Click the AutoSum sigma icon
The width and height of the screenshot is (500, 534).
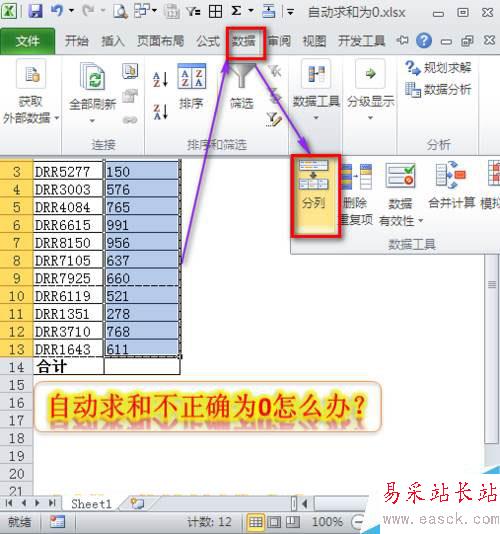236,11
